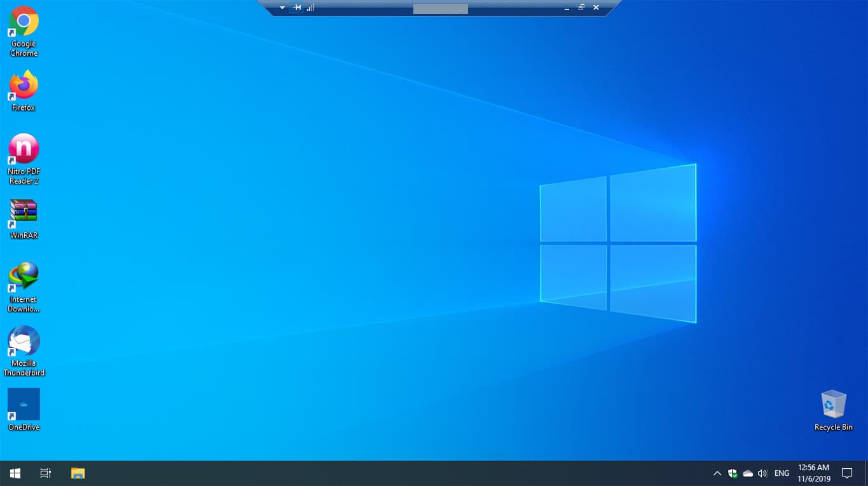Open the Google Chrome desktop shortcut
Image resolution: width=868 pixels, height=486 pixels.
coord(24,31)
